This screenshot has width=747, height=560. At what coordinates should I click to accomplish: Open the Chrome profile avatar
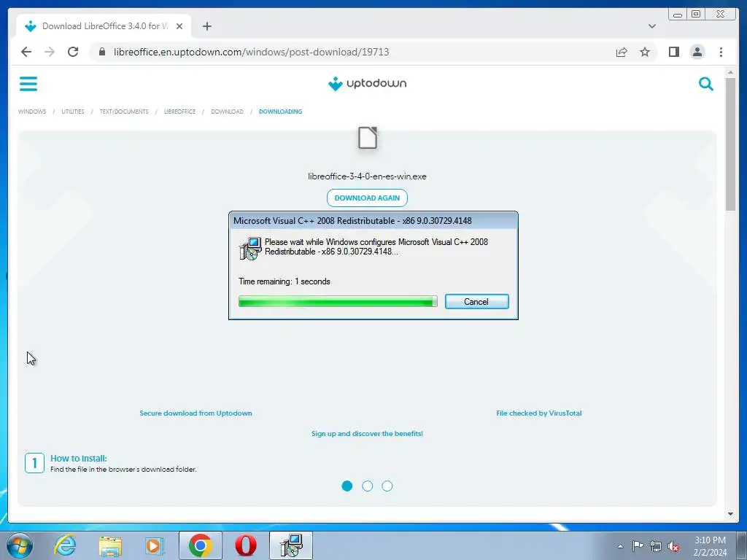697,52
